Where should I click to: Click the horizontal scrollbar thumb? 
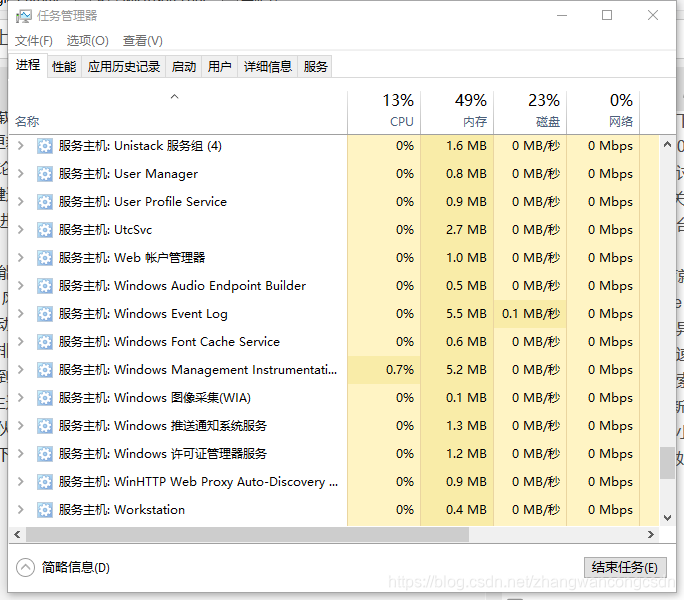(x=247, y=535)
